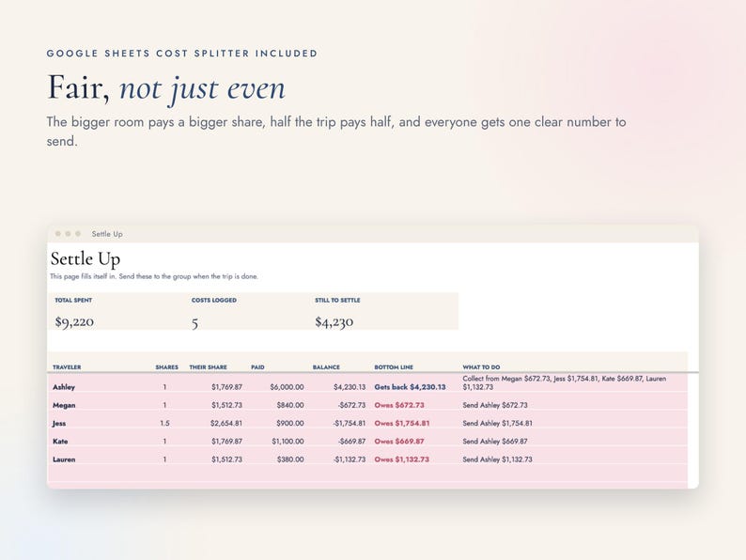Click Megan's balance -$672.73
This screenshot has width=746, height=560.
click(351, 405)
